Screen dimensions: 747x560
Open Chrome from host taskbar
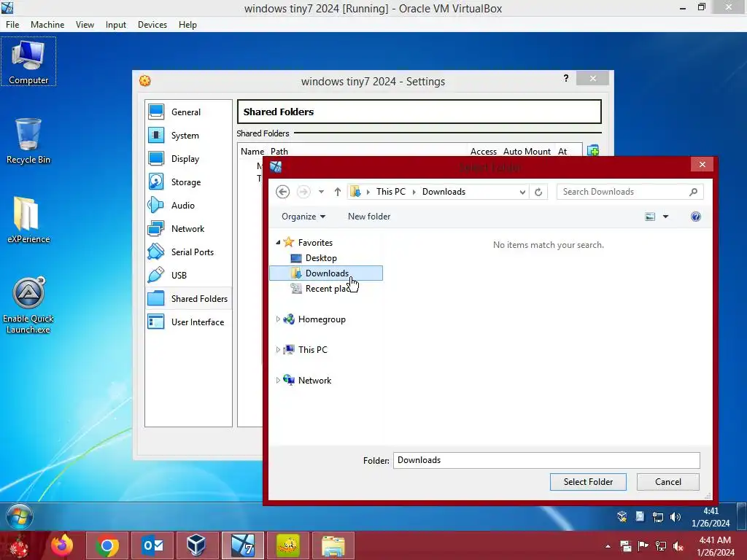(x=107, y=545)
